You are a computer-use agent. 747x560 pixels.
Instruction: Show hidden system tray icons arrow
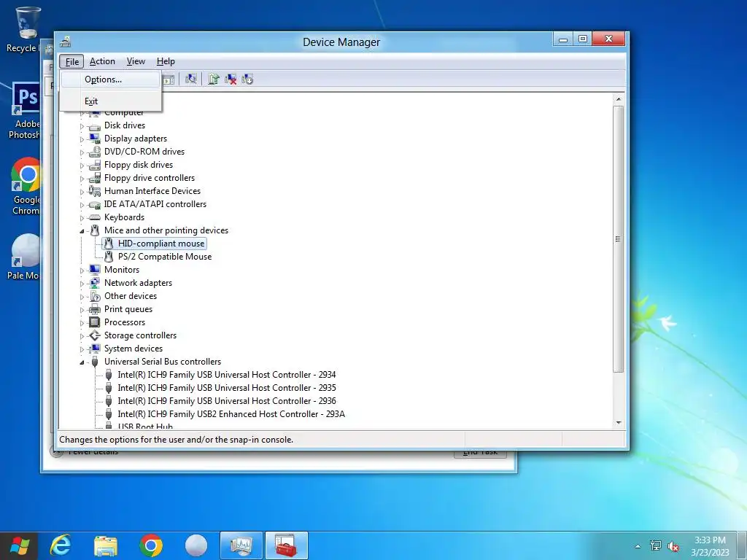coord(638,546)
